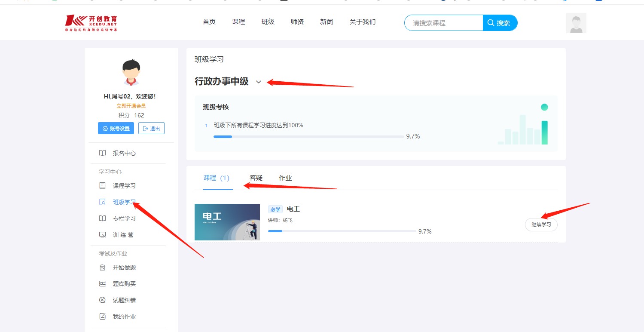644x332 pixels.
Task: Open 师资 in the top navigation
Action: point(297,22)
